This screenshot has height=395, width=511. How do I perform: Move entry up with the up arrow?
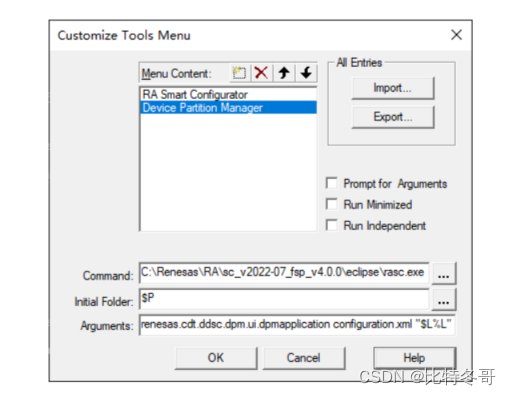pyautogui.click(x=284, y=73)
